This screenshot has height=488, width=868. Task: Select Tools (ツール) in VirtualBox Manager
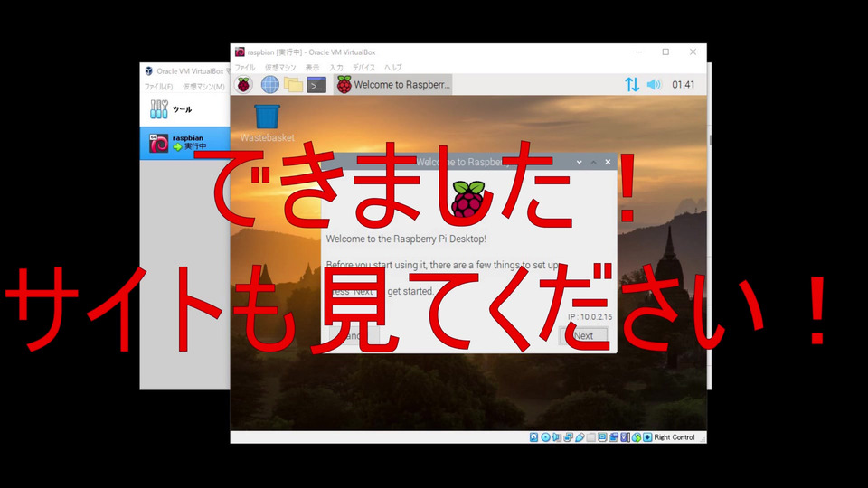pos(184,109)
